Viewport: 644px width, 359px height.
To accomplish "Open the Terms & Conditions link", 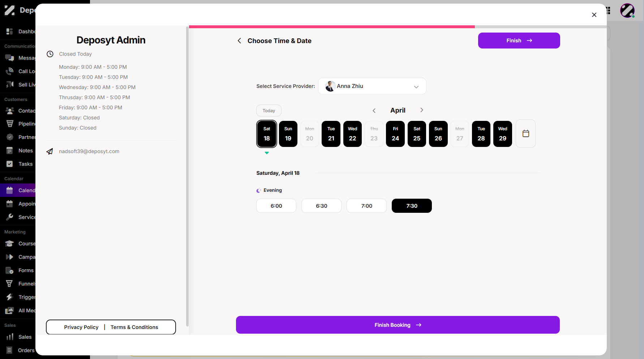I will [x=134, y=327].
